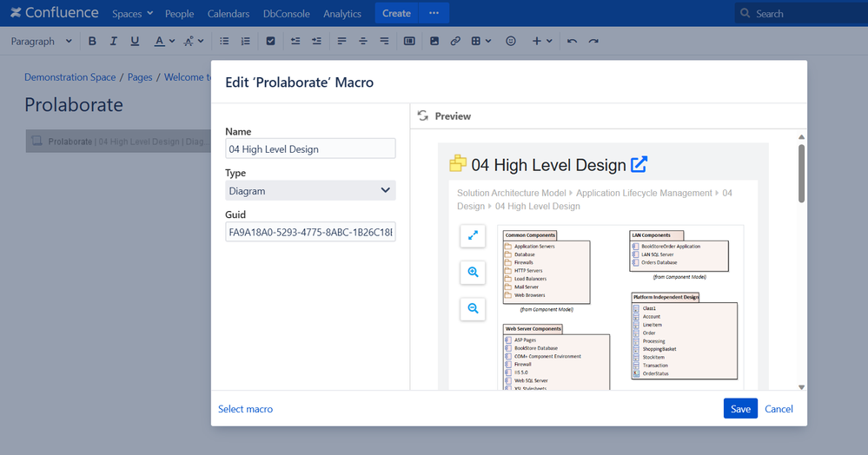Open the Spaces menu
Screen dimensions: 868x455
[x=132, y=14]
